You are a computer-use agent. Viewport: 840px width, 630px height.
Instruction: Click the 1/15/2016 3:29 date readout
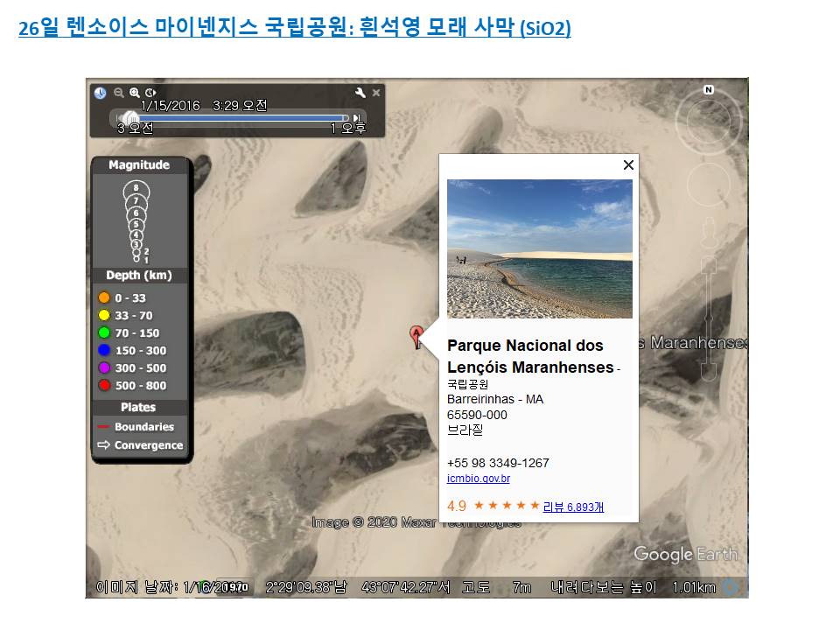pyautogui.click(x=204, y=106)
